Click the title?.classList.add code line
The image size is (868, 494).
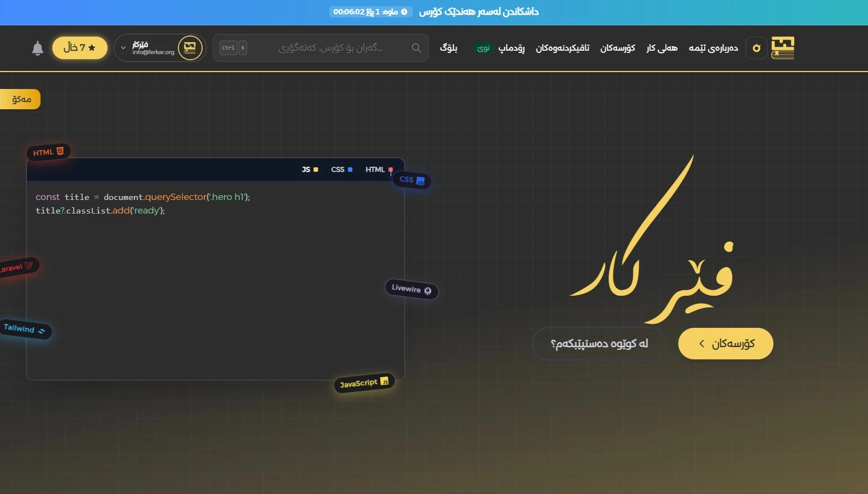(x=100, y=211)
